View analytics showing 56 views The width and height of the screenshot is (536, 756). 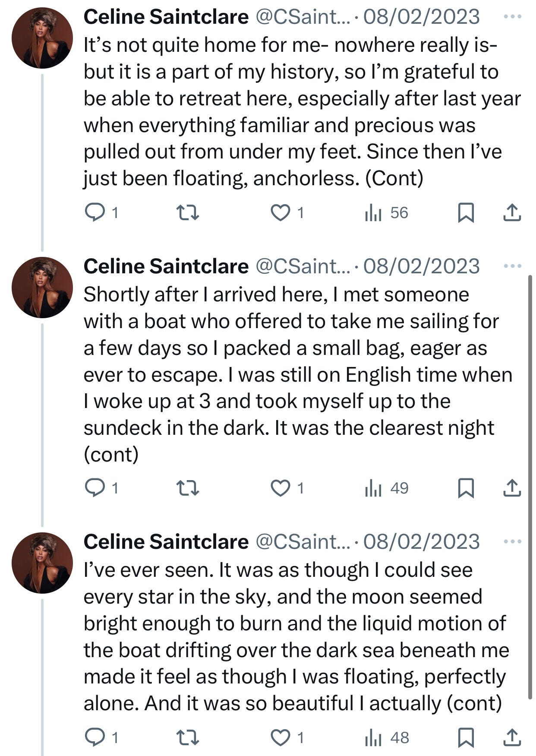point(386,212)
